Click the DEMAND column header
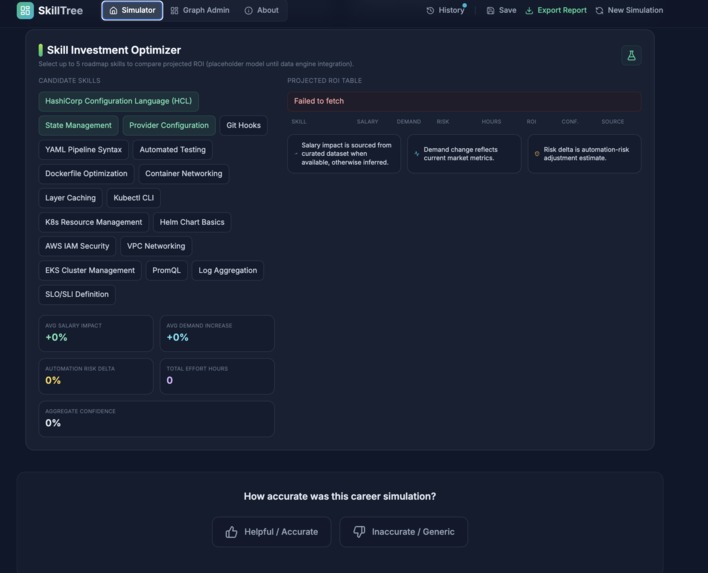This screenshot has height=573, width=708. tap(409, 121)
